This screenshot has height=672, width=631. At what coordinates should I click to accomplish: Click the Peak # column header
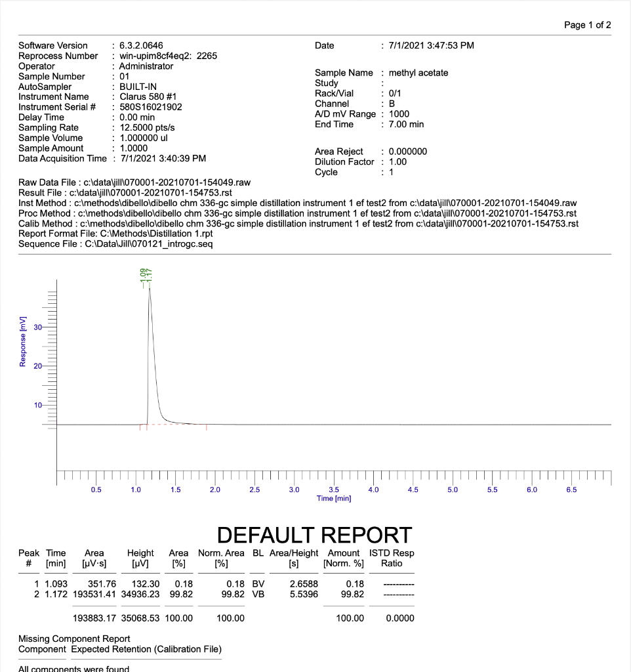pos(29,558)
